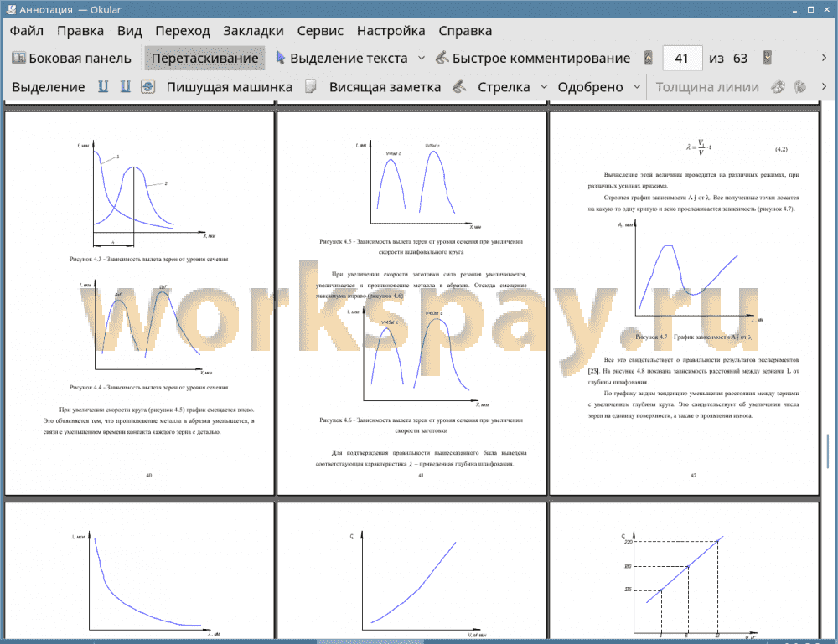Toggle Быстрое комментирование quick annotation
Viewport: 838px width, 644px height.
click(x=533, y=59)
